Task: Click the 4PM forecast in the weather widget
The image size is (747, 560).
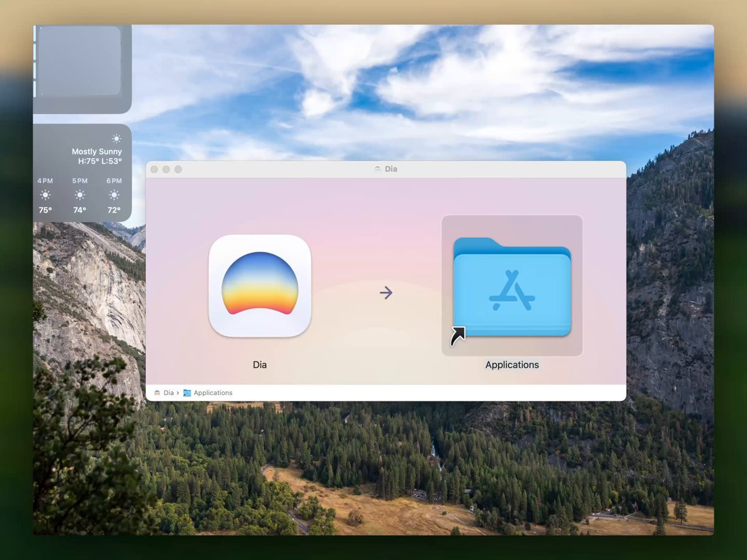Action: click(x=45, y=196)
